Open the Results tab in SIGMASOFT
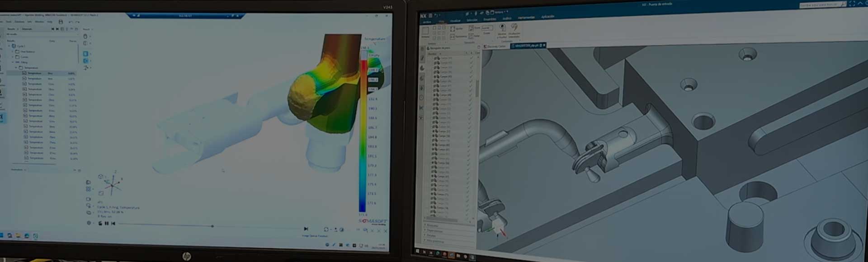This screenshot has height=262, width=868. (11, 29)
